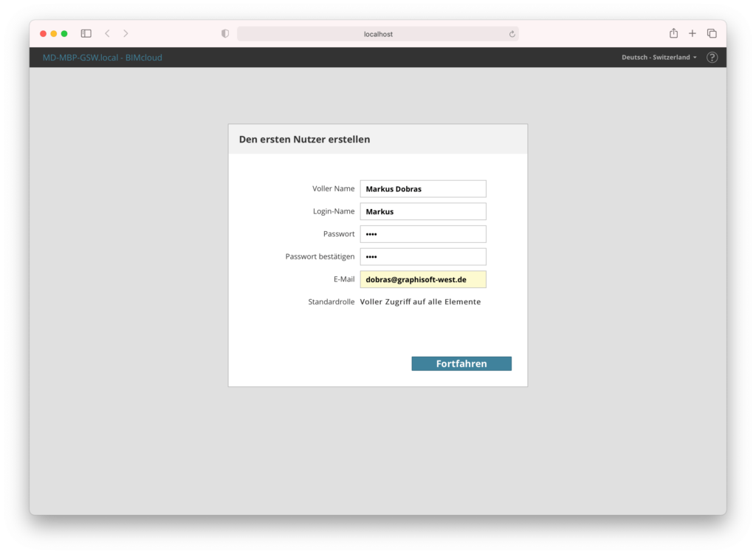Open the tab overview icon

pos(711,33)
